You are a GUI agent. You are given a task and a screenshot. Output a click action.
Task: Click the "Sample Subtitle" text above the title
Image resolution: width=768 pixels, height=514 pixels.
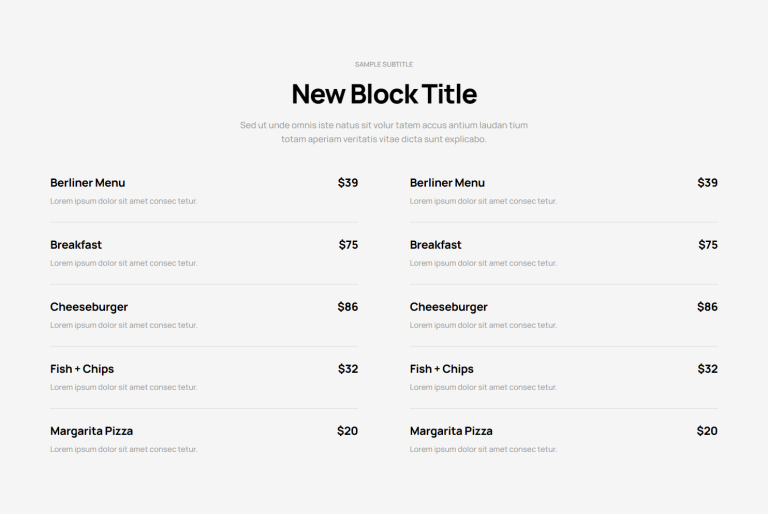click(x=384, y=64)
